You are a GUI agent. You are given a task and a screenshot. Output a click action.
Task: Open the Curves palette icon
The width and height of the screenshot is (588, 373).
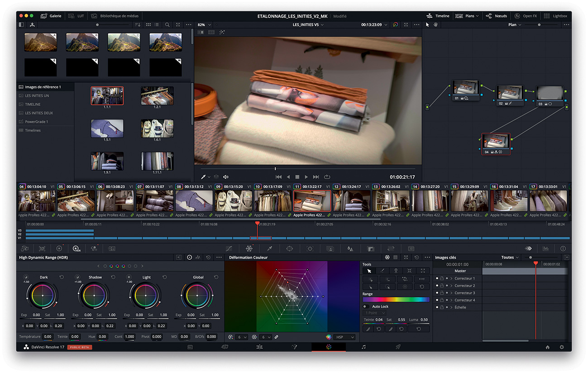(229, 249)
